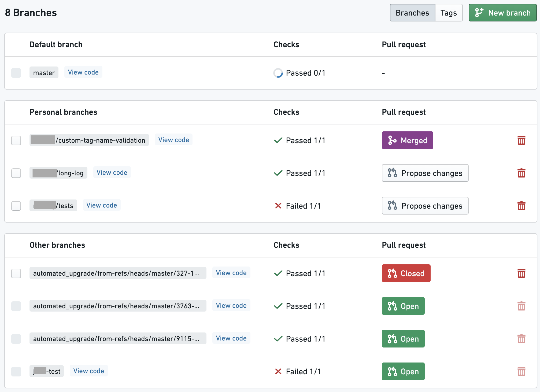Image resolution: width=540 pixels, height=392 pixels.
Task: Click the trash icon for long-log branch
Action: coord(521,173)
